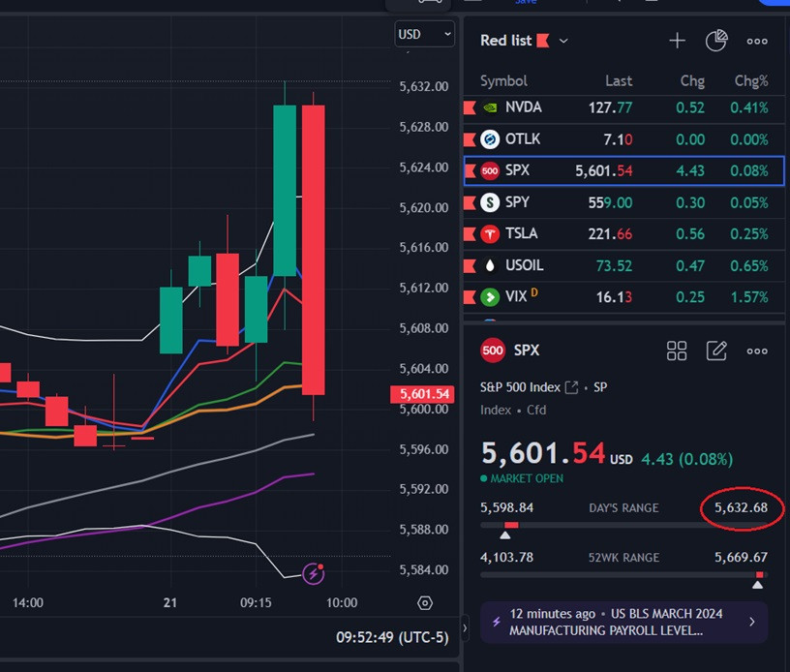Click the USOIL drop icon
Screen dimensions: 790x672
(490, 265)
